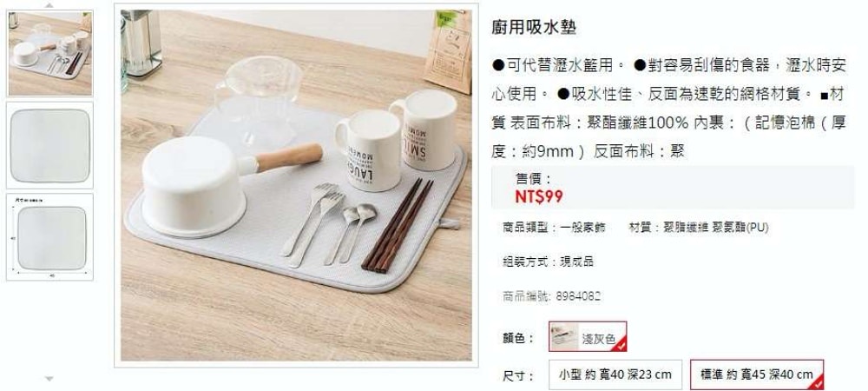Screen dimensions: 868x391
Task: Click the NT$99 price text
Action: [x=539, y=196]
